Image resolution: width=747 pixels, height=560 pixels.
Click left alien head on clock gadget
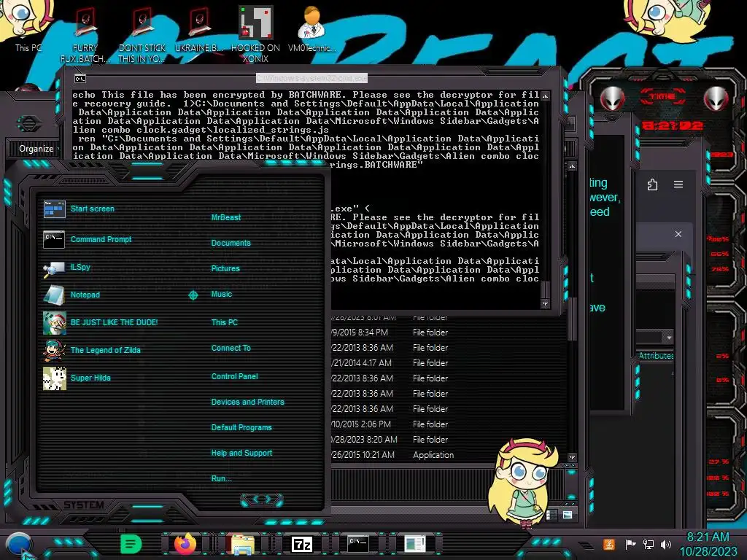coord(612,99)
